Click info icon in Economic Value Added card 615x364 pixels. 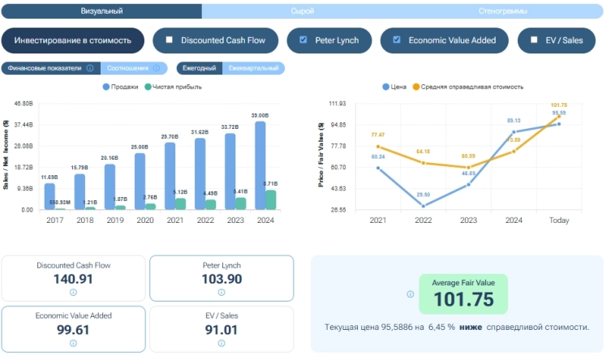(73, 343)
